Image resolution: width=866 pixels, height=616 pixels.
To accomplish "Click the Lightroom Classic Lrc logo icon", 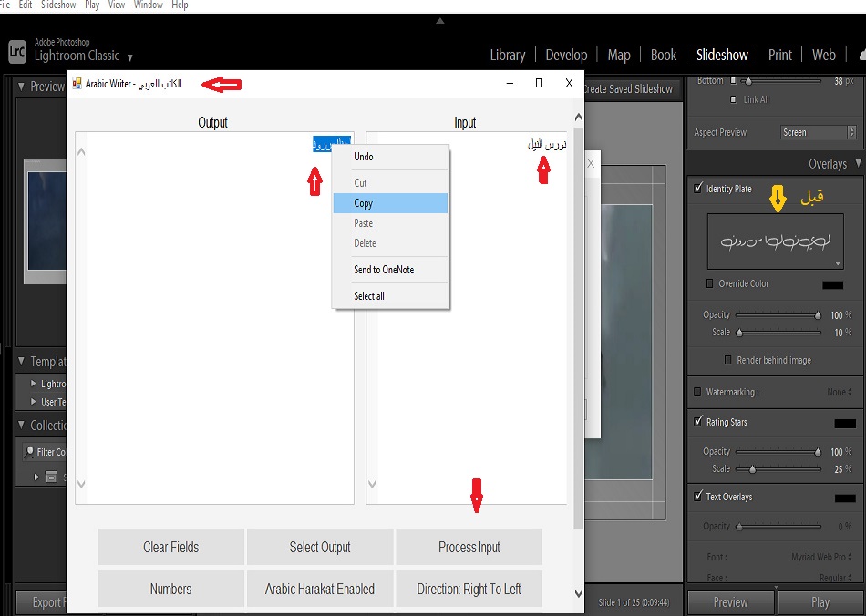I will [16, 52].
